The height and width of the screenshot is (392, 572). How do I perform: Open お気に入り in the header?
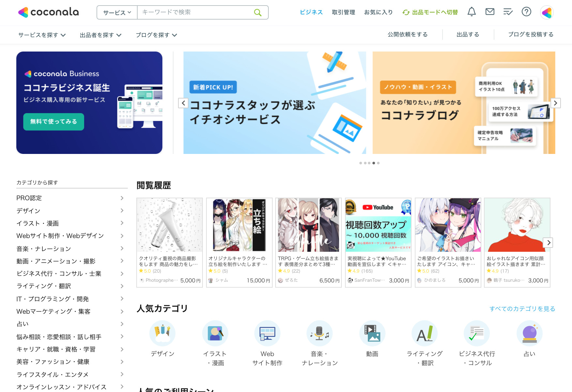coord(378,12)
